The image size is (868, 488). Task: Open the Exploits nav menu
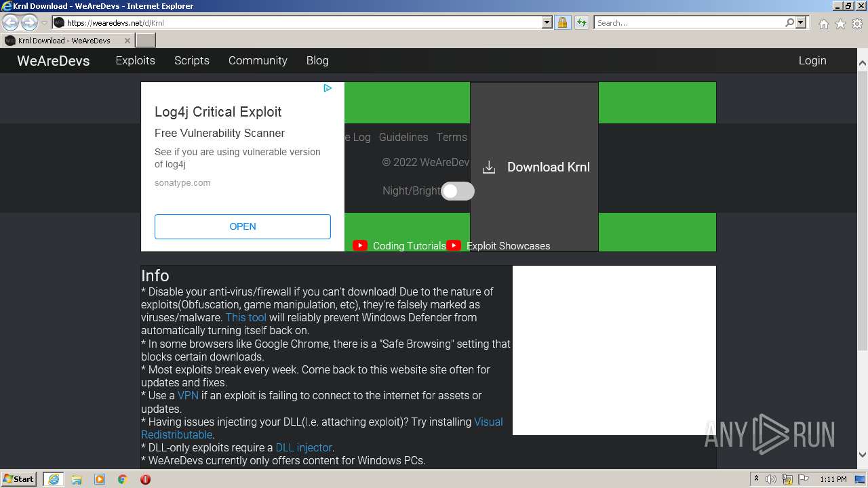pos(136,60)
